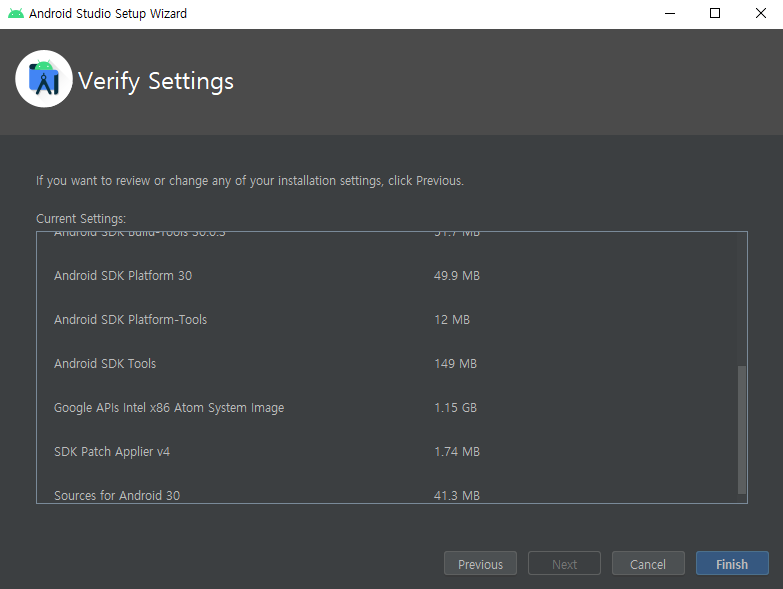Click the '1.15 GB' size value
The height and width of the screenshot is (589, 783).
[x=455, y=408]
